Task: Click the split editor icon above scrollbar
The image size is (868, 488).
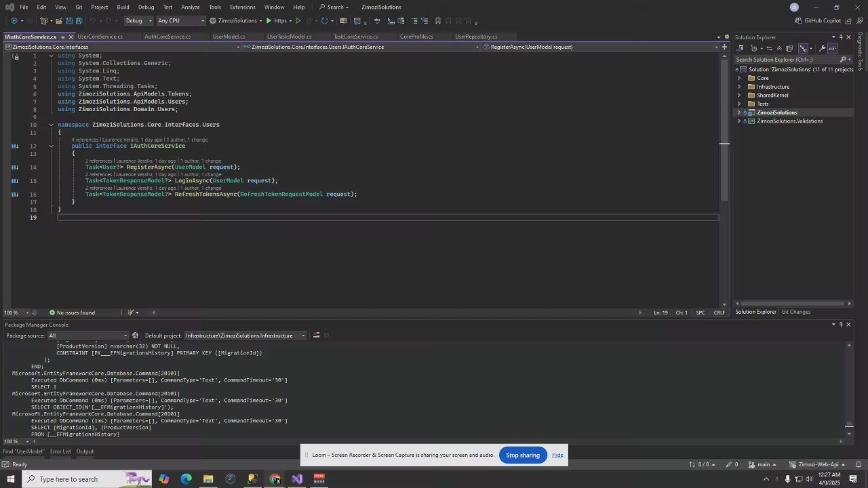Action: pyautogui.click(x=724, y=47)
